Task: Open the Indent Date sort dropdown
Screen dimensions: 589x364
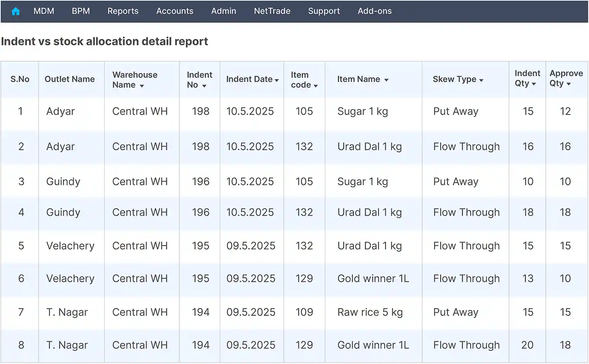Action: click(277, 79)
